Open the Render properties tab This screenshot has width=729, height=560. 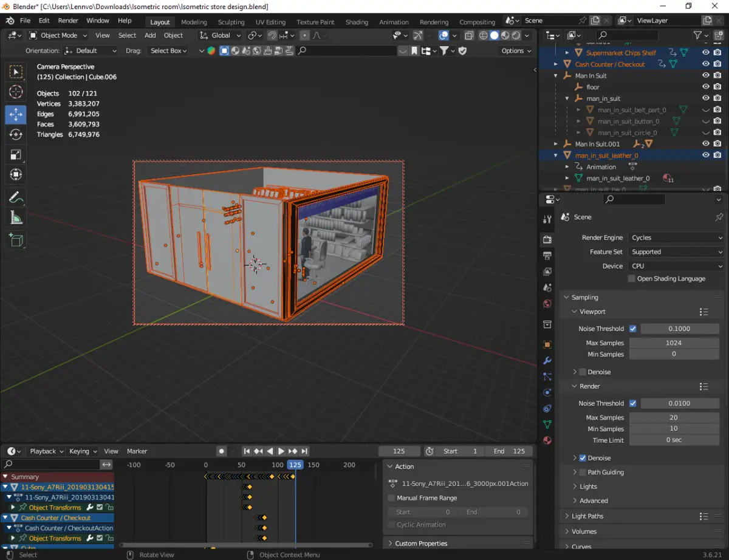click(547, 239)
